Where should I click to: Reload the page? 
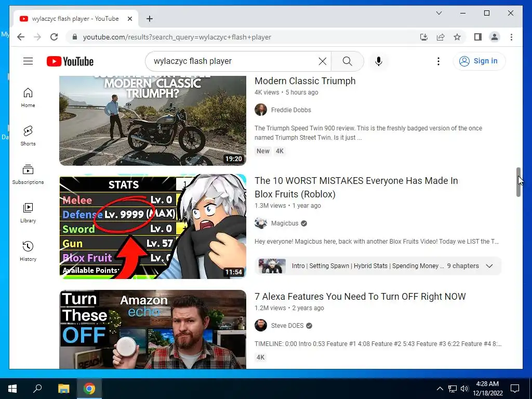tap(54, 37)
